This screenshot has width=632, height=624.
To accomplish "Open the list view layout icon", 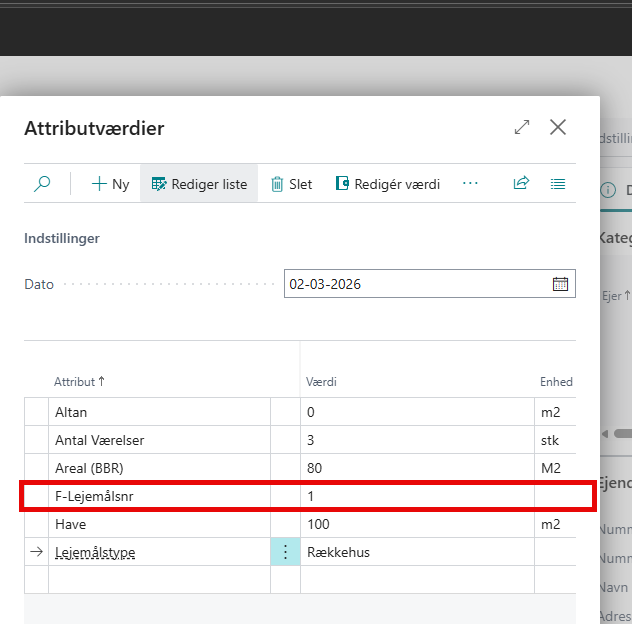I will [x=558, y=184].
